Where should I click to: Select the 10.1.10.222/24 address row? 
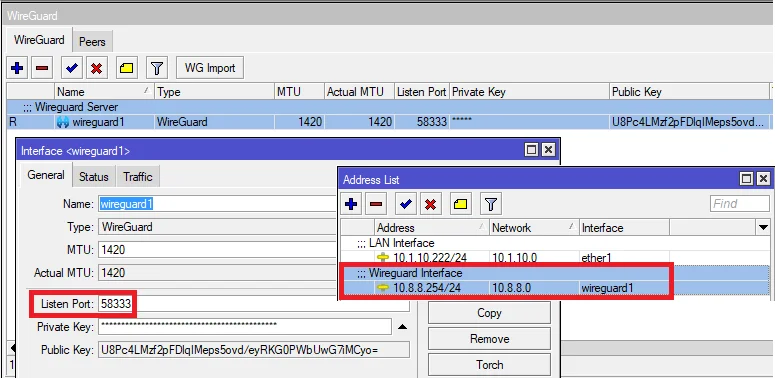pos(555,257)
